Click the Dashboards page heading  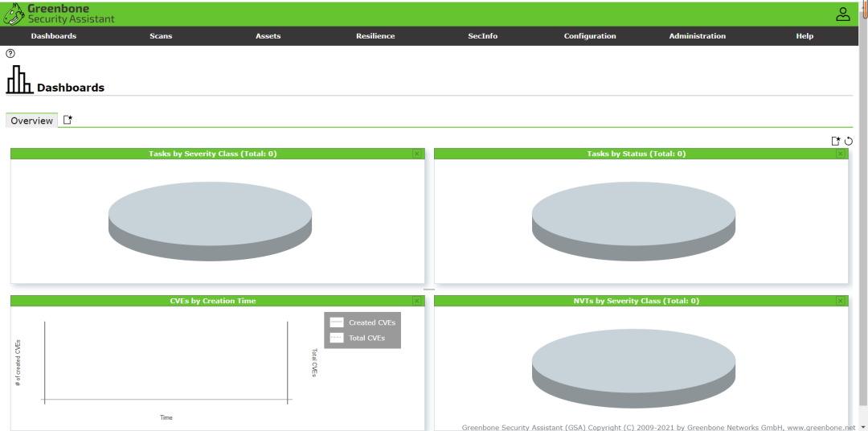click(71, 88)
